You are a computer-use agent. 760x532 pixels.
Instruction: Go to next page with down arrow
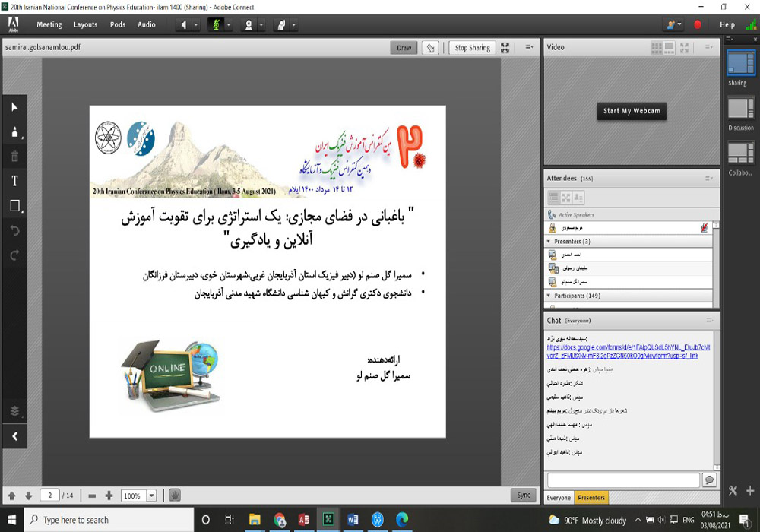pos(28,496)
